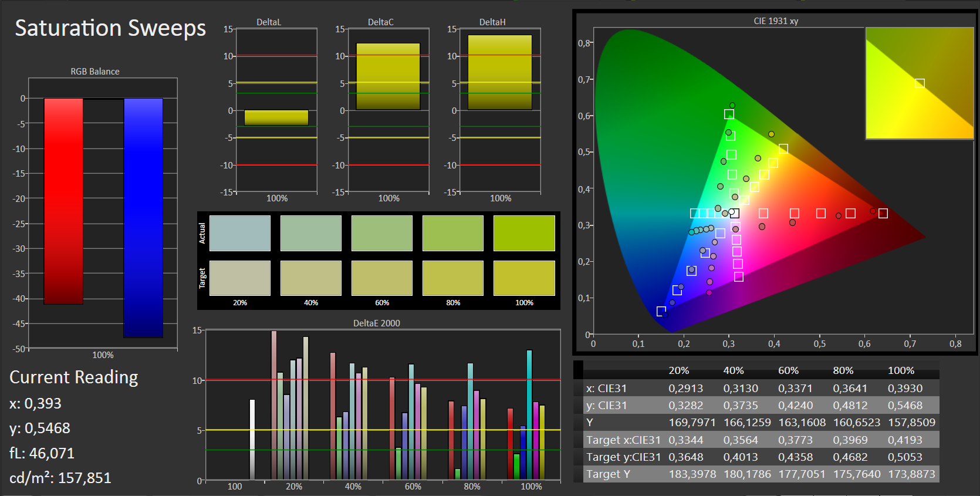
Task: Click the Target 60% color swatch
Action: point(382,278)
